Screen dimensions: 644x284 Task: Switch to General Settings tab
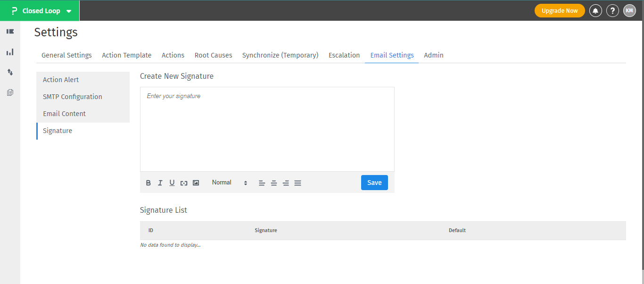point(66,55)
